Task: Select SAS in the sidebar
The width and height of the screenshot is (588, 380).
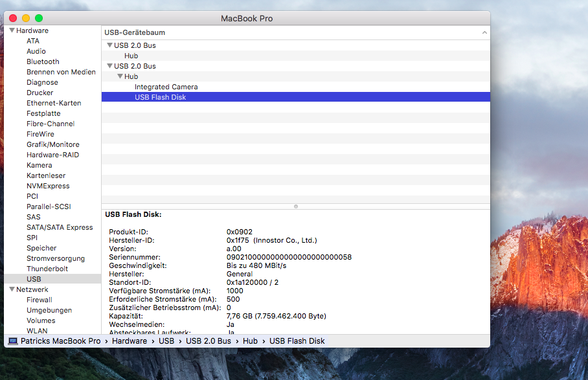Action: [34, 217]
